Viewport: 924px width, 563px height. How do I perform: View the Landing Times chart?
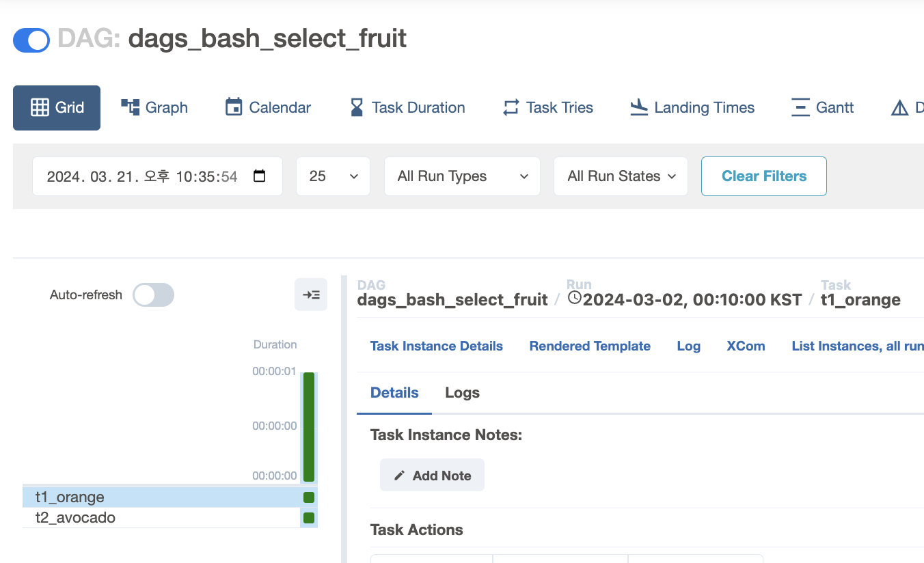692,108
